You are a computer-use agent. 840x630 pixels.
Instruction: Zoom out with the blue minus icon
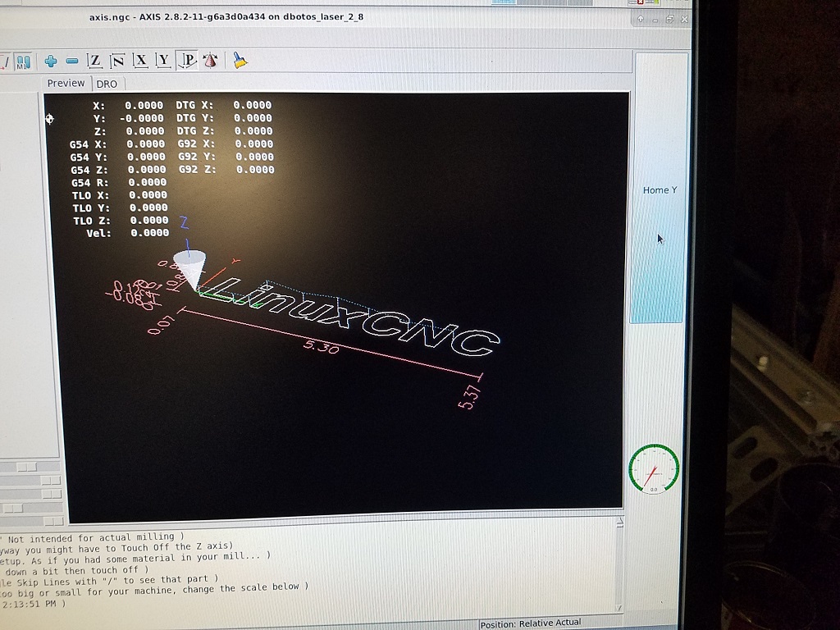[72, 61]
